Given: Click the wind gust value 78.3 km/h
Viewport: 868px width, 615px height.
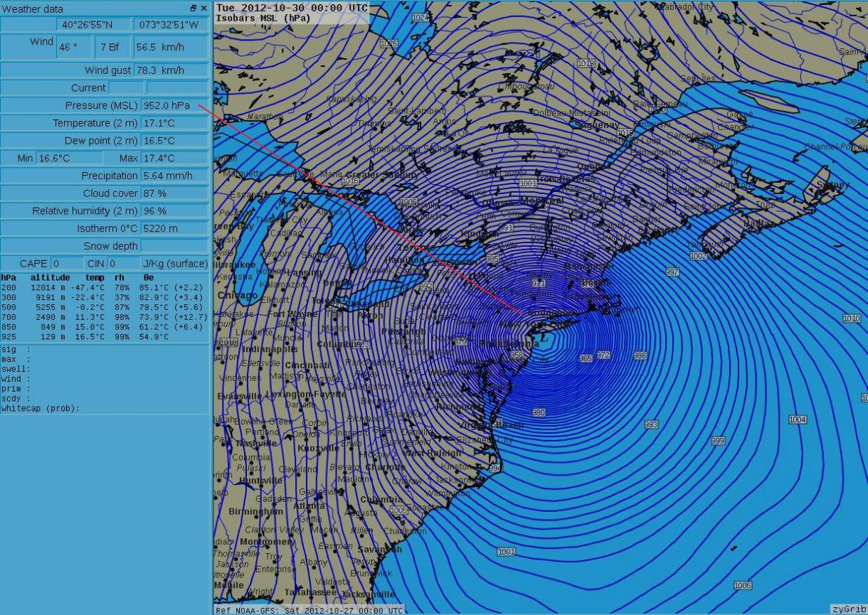Looking at the screenshot, I should click(x=171, y=70).
